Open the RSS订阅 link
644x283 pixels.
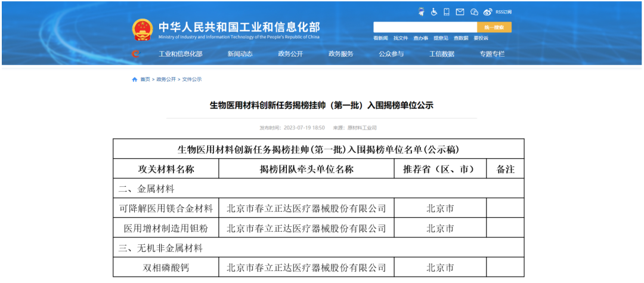pyautogui.click(x=503, y=12)
